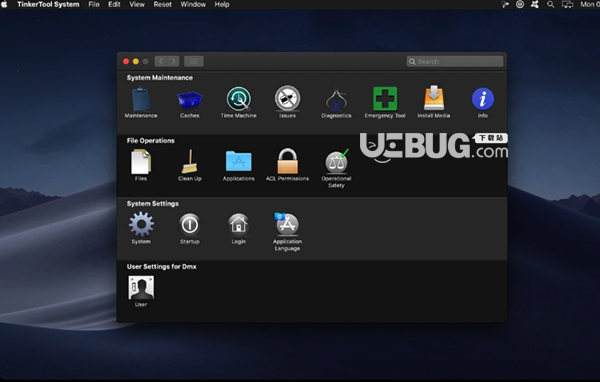Minimize the window with yellow button

pyautogui.click(x=135, y=61)
